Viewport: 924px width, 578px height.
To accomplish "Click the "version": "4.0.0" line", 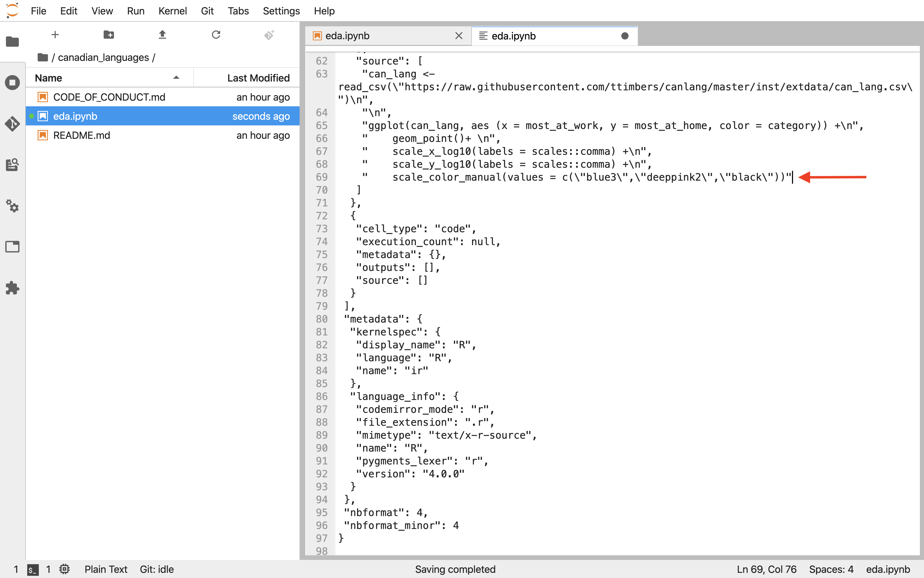I will click(410, 474).
